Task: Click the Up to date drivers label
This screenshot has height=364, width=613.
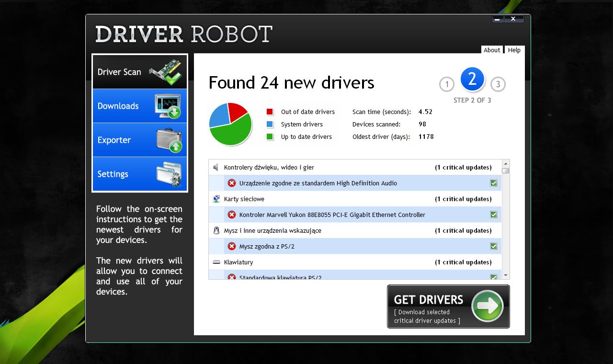Action: coord(306,136)
